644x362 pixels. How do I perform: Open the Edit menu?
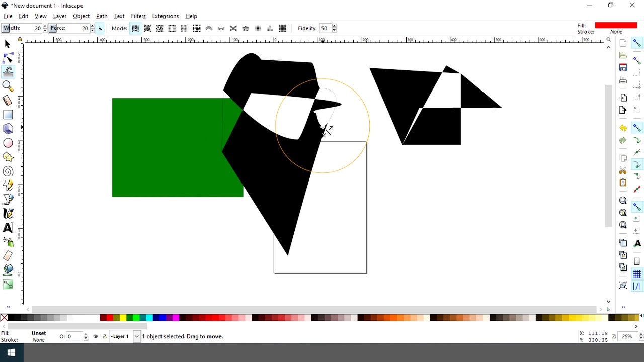click(24, 16)
